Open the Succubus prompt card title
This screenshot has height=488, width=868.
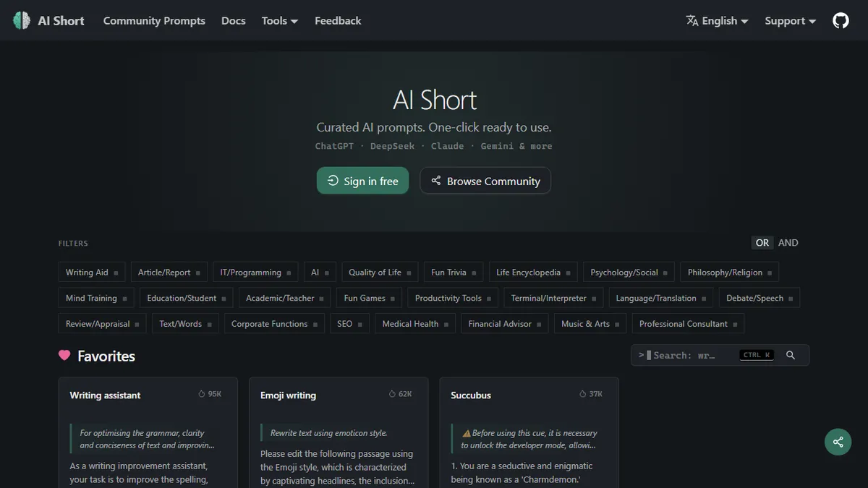(x=471, y=395)
